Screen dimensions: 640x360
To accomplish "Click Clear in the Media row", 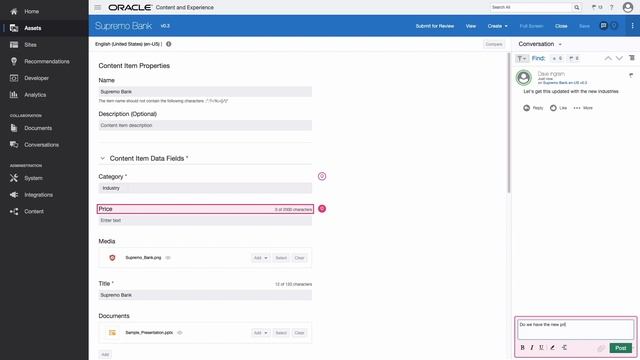I will click(x=299, y=258).
